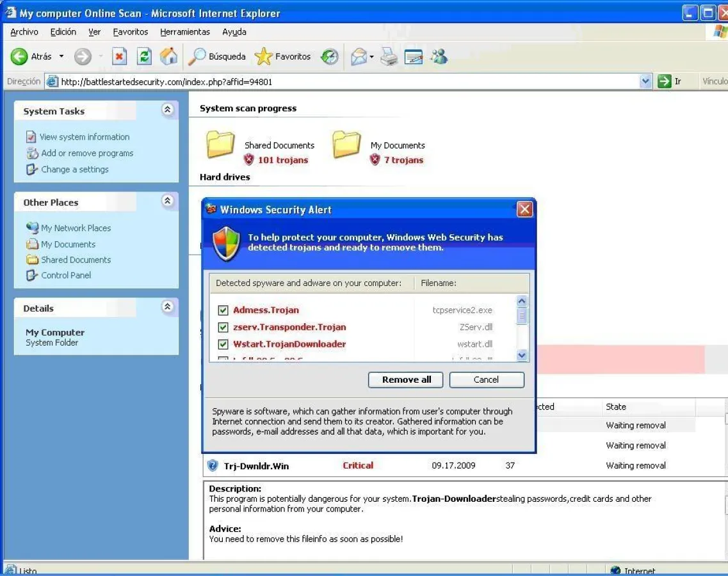
Task: Open the Favoritos menu in menu bar
Action: pyautogui.click(x=130, y=32)
